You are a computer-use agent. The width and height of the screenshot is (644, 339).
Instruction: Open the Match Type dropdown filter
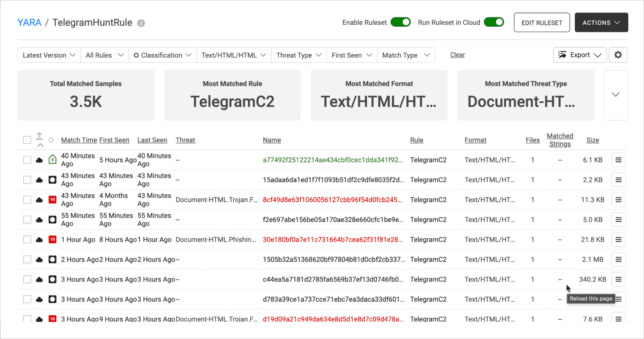coord(406,55)
